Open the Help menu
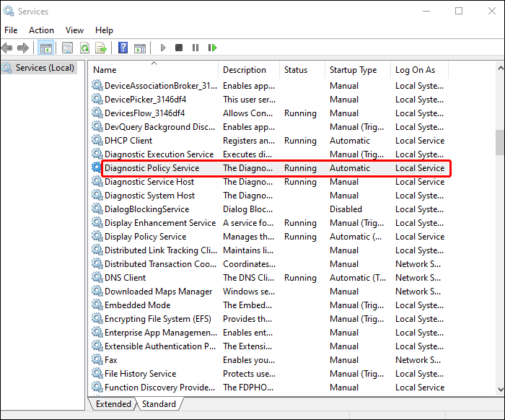505x420 pixels. pos(104,30)
